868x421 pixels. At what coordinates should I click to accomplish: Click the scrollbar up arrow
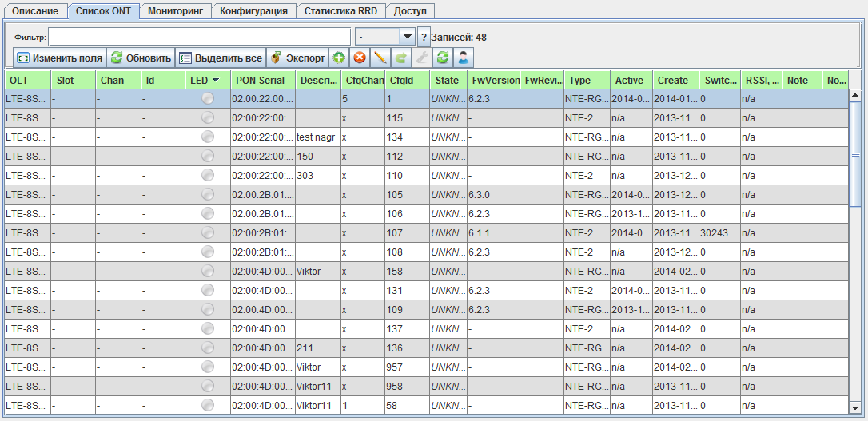[x=854, y=94]
